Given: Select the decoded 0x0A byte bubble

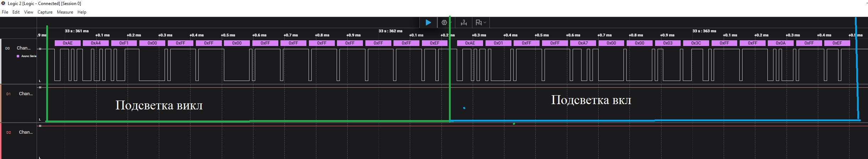Looking at the screenshot, I should 781,43.
